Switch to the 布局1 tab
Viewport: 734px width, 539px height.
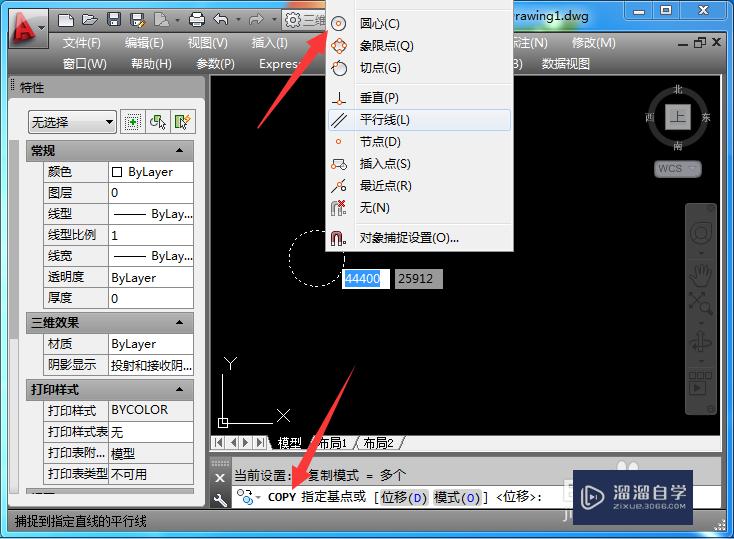(332, 443)
